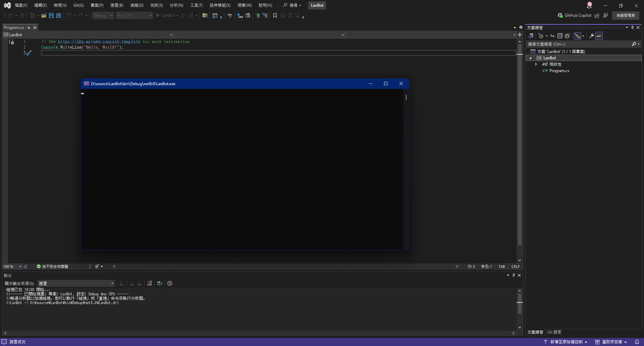Collapse the LanBot project node

coord(530,58)
